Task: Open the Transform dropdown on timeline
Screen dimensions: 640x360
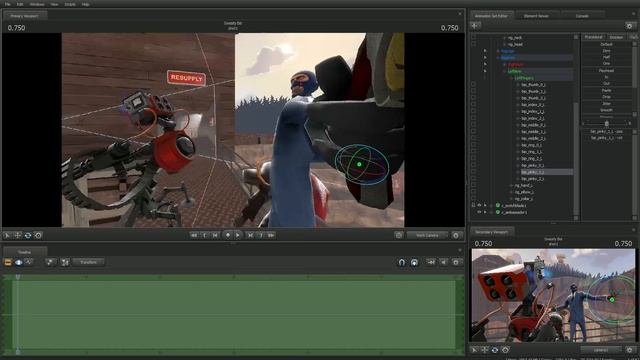Action: [x=89, y=262]
